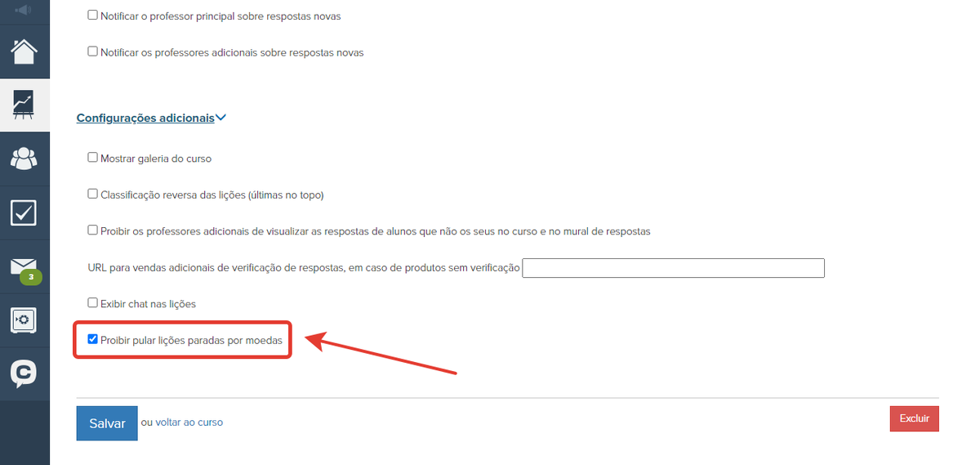Enable Exibir chat nas lições
Viewport: 980px width, 465px height.
92,303
